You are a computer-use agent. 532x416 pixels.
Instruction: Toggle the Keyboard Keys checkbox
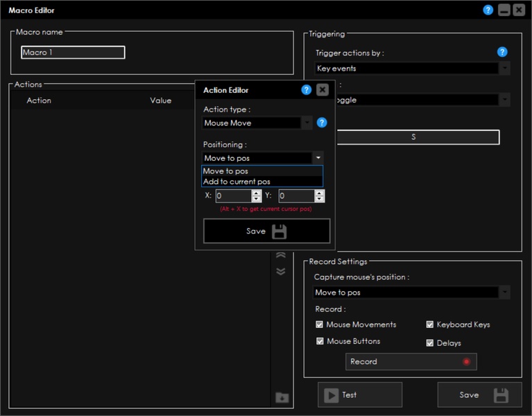430,324
